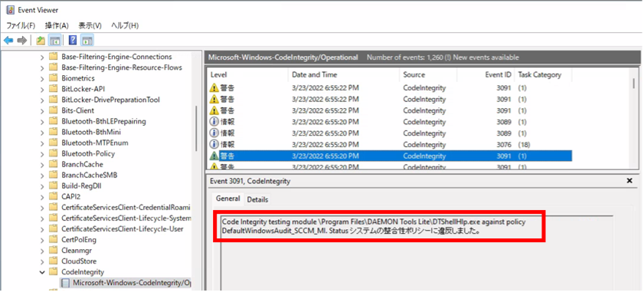
Task: Toggle the Show/Hide Console Tree icon
Action: [54, 41]
